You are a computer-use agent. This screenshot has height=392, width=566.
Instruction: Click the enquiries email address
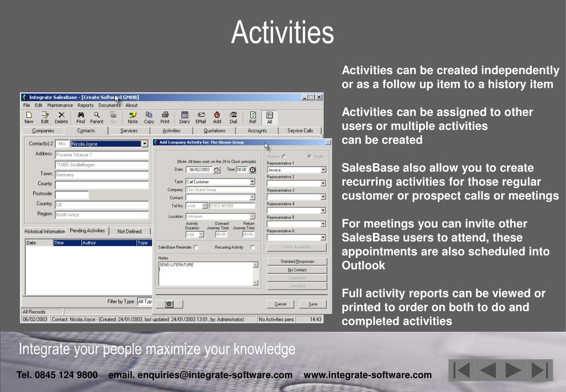pos(215,375)
